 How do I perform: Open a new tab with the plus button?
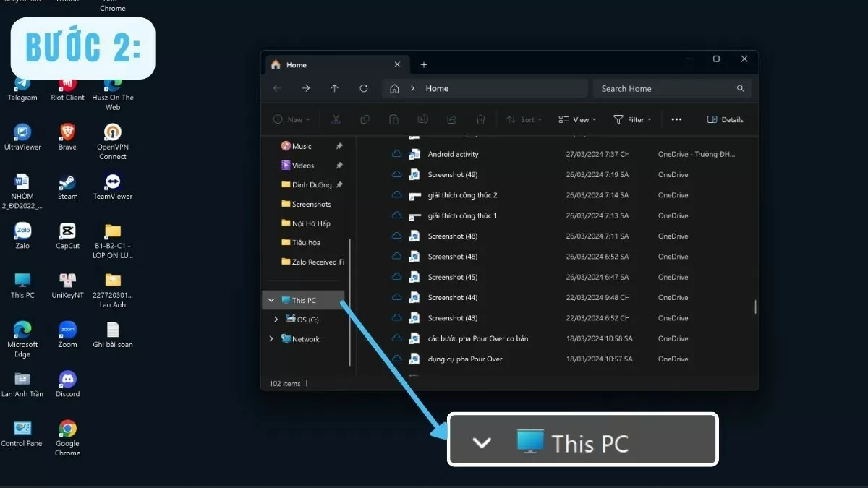pyautogui.click(x=424, y=64)
